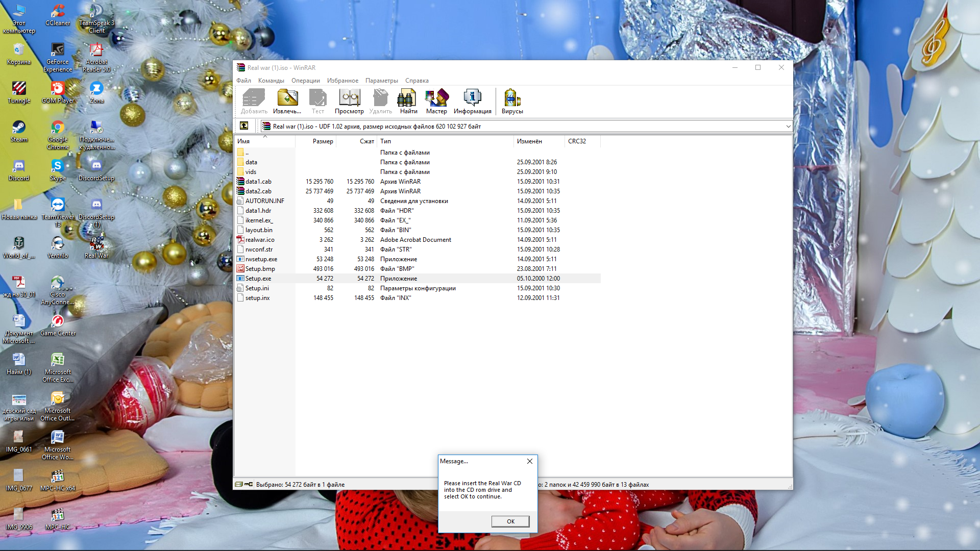The height and width of the screenshot is (551, 980).
Task: Select the Setup.ini file row
Action: 418,288
